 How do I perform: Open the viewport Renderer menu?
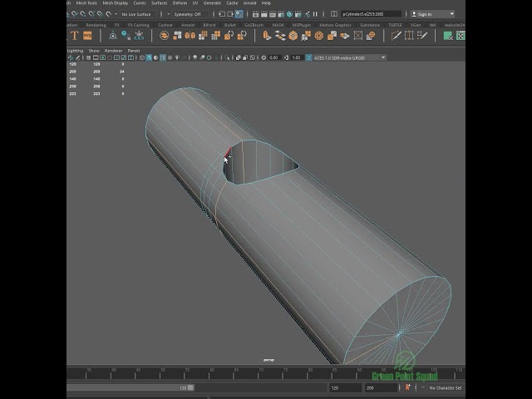(x=113, y=51)
